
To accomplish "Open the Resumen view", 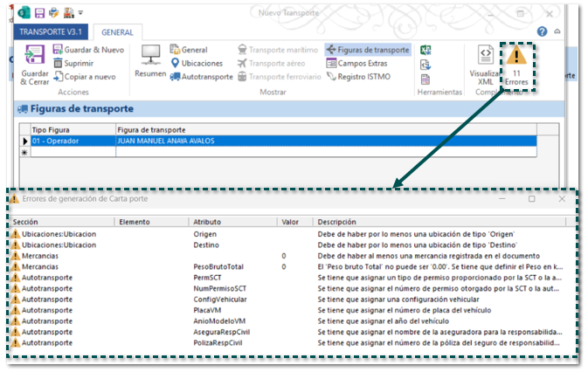I will [x=150, y=62].
